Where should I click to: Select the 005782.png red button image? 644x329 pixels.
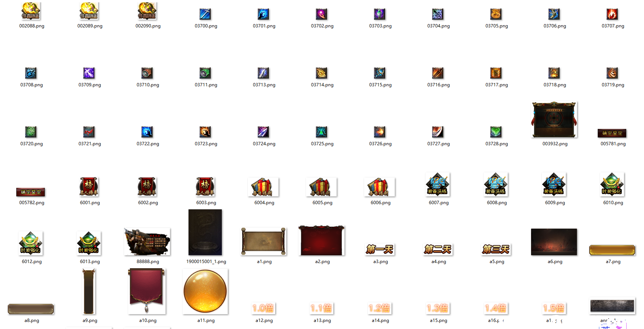(x=31, y=192)
